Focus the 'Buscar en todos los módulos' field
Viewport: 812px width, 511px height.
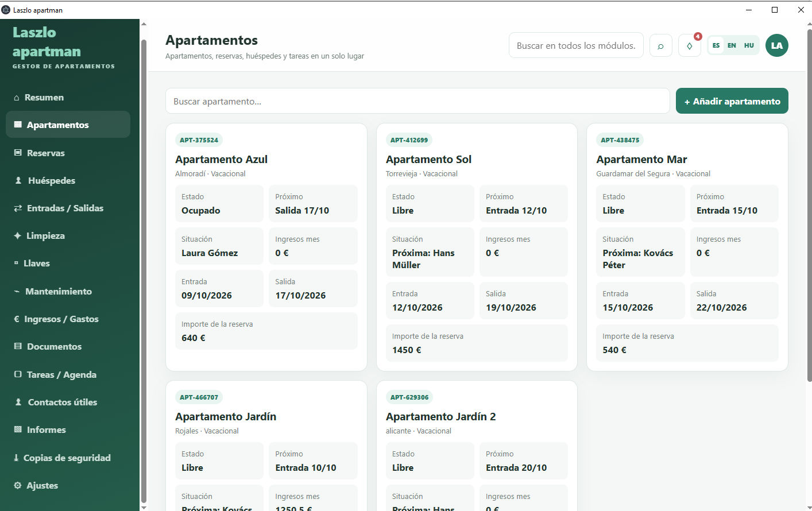point(576,45)
